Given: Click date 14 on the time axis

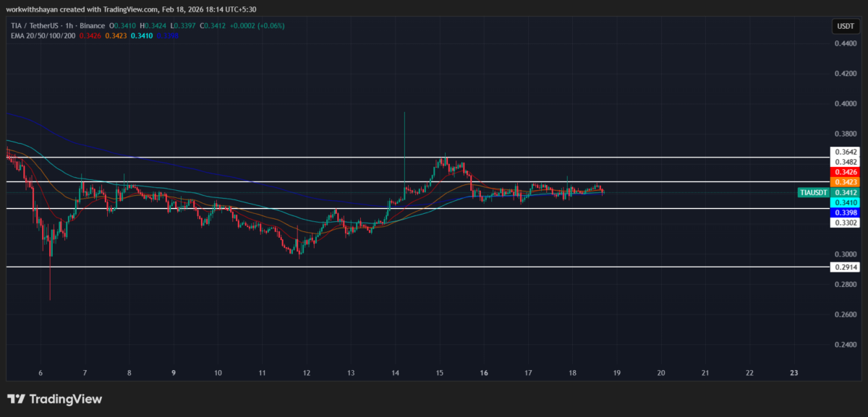Looking at the screenshot, I should [x=396, y=373].
